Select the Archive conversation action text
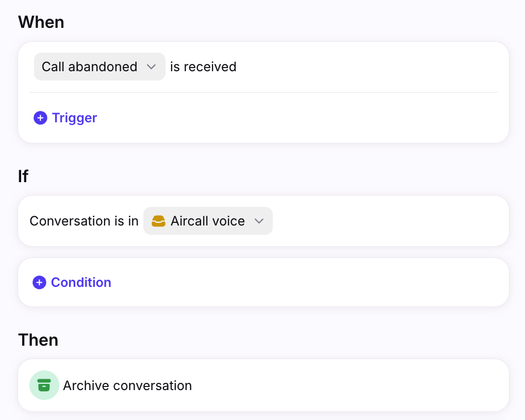525x420 pixels. (127, 385)
